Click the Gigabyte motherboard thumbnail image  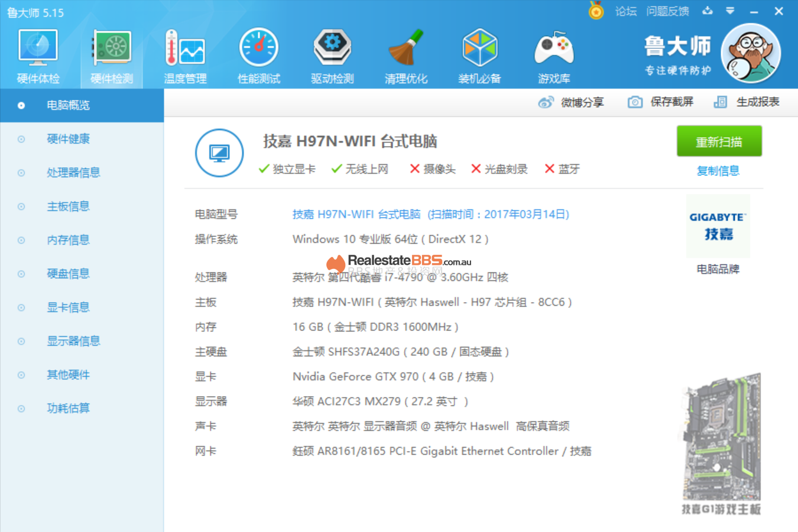[x=721, y=437]
